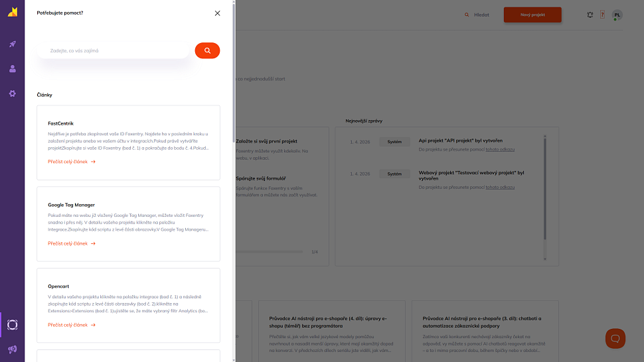Click the help lifebuoy icon in sidebar
Viewport: 644px width, 362px height.
(x=13, y=325)
